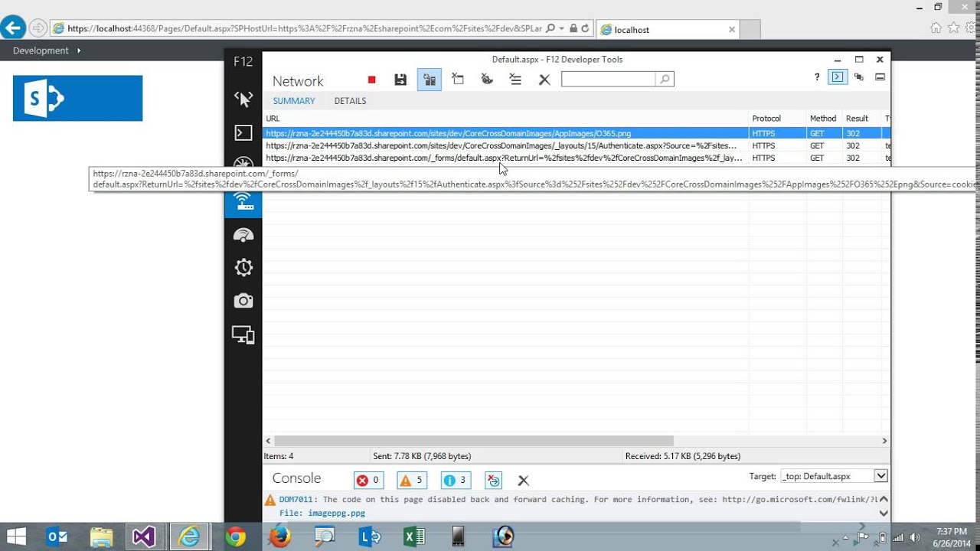
Task: Open Visual Studio from the taskbar
Action: (x=144, y=536)
